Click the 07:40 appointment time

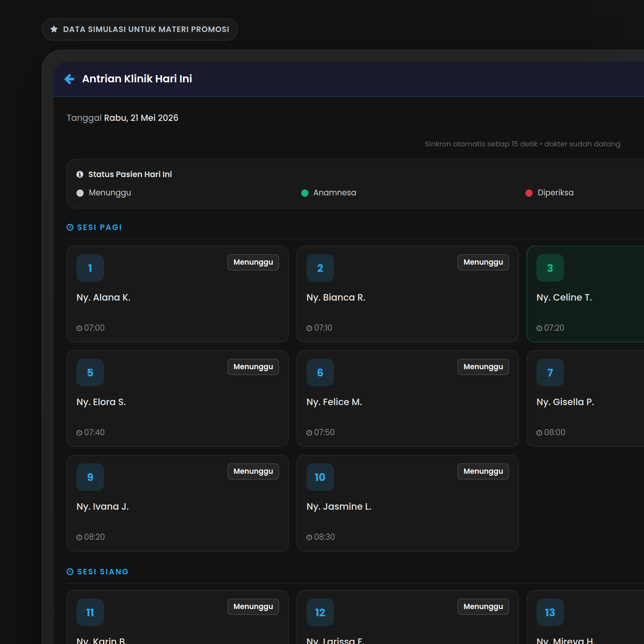(94, 432)
